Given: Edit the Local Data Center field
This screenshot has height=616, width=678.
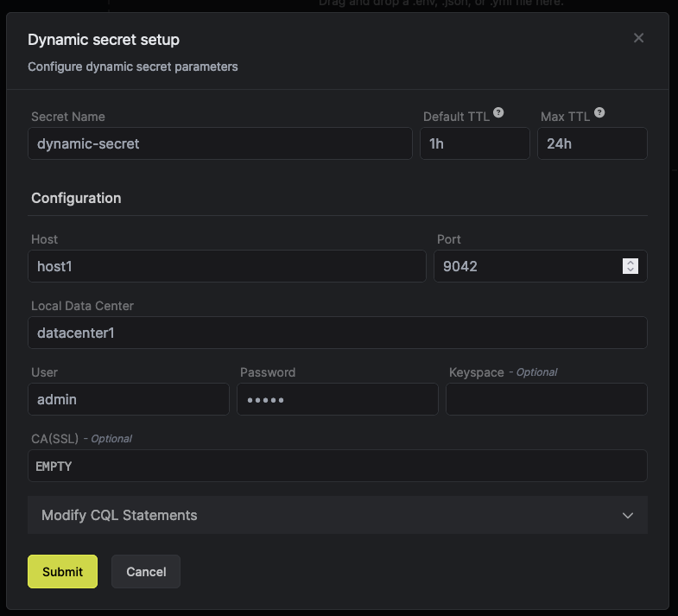Looking at the screenshot, I should [x=337, y=333].
